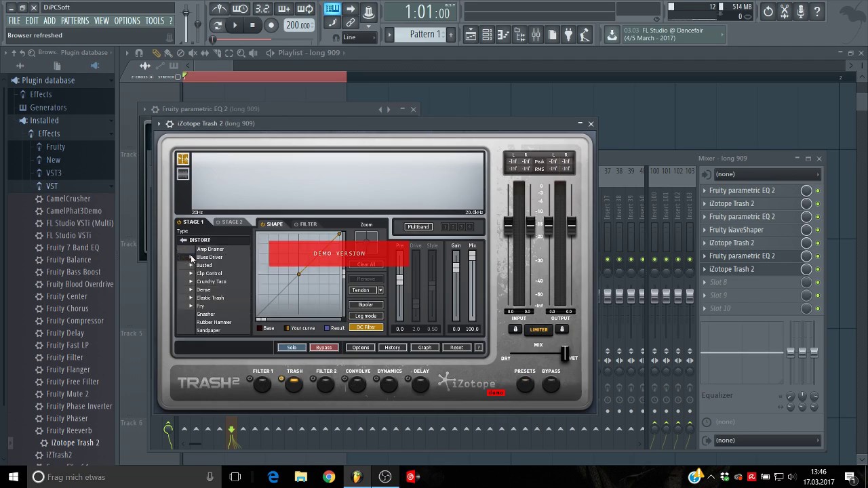868x488 pixels.
Task: Open the Playlist view toolbar icon
Action: [470, 35]
